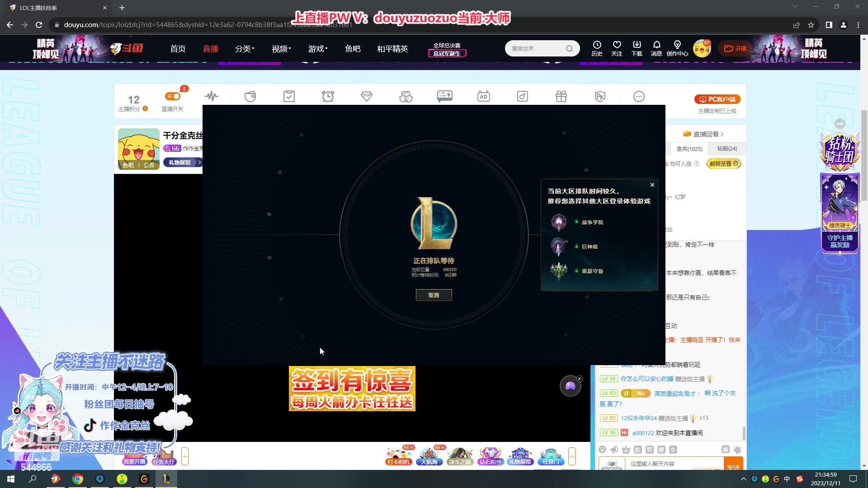This screenshot has width=868, height=488.
Task: Click the 全球总决赛 总冠军诞生 banner link
Action: [447, 49]
